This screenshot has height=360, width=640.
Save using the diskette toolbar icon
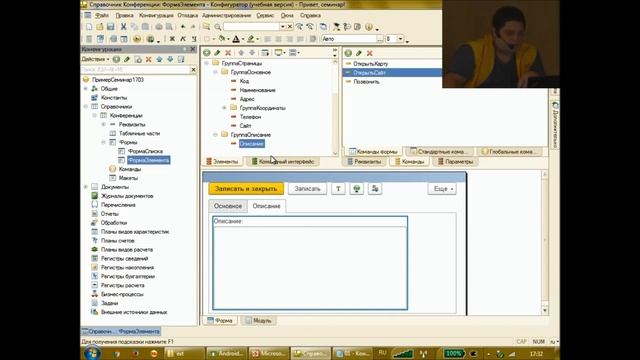[x=110, y=27]
